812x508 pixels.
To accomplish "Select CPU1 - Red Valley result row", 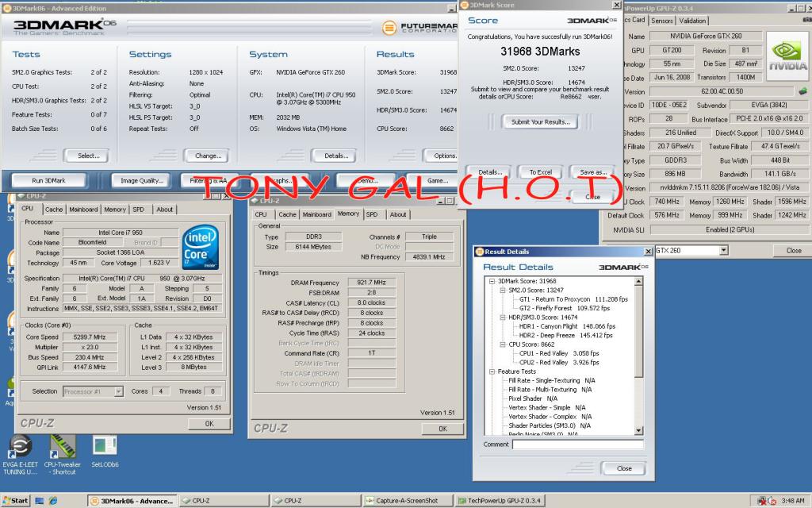I will (x=559, y=353).
